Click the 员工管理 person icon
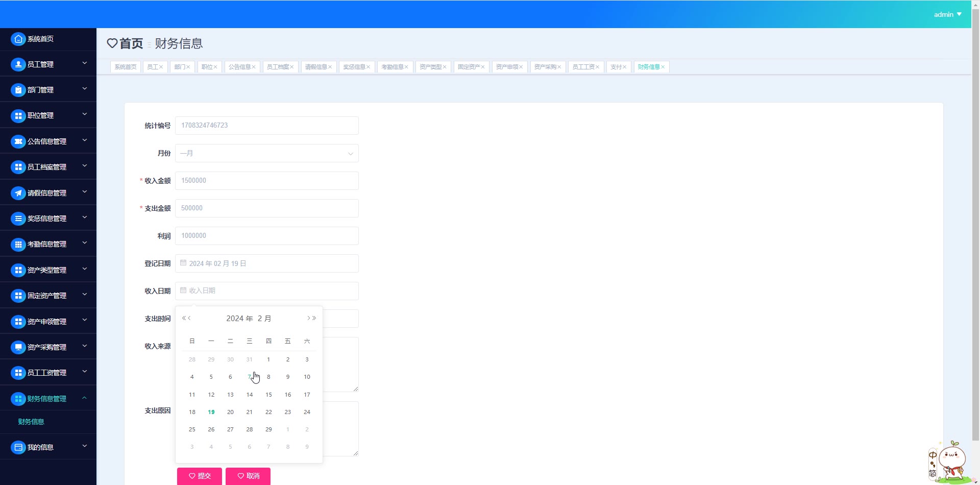 [18, 64]
